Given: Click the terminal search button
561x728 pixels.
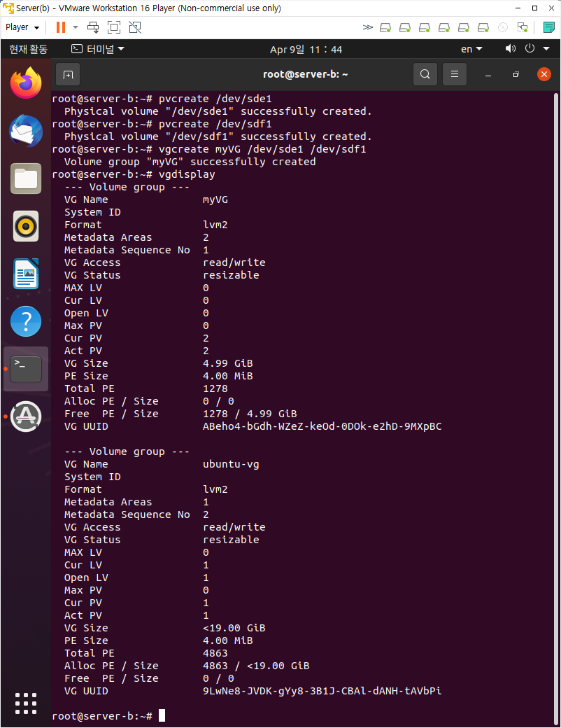Looking at the screenshot, I should 425,74.
